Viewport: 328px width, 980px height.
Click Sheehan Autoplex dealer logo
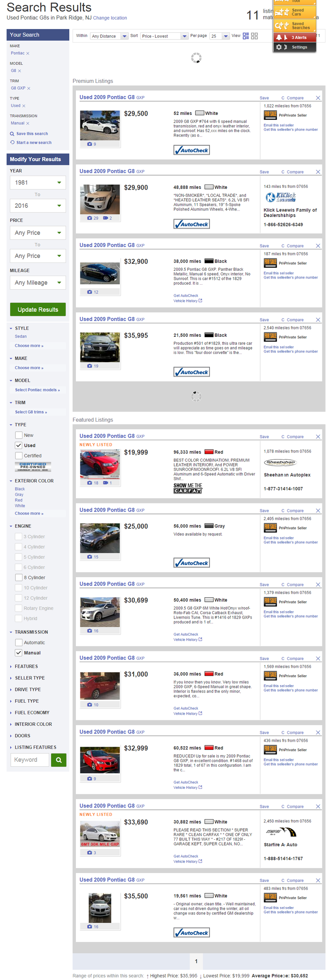coord(280,462)
